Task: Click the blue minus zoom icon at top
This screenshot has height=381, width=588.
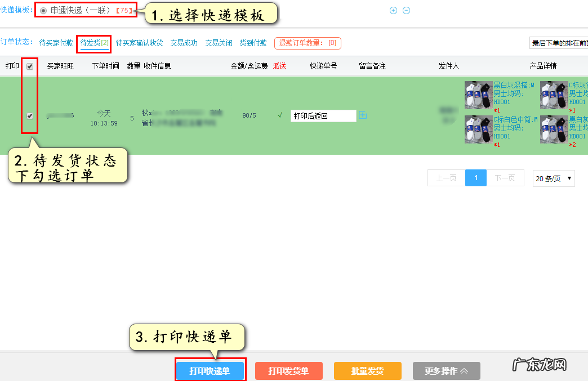Action: coord(407,10)
